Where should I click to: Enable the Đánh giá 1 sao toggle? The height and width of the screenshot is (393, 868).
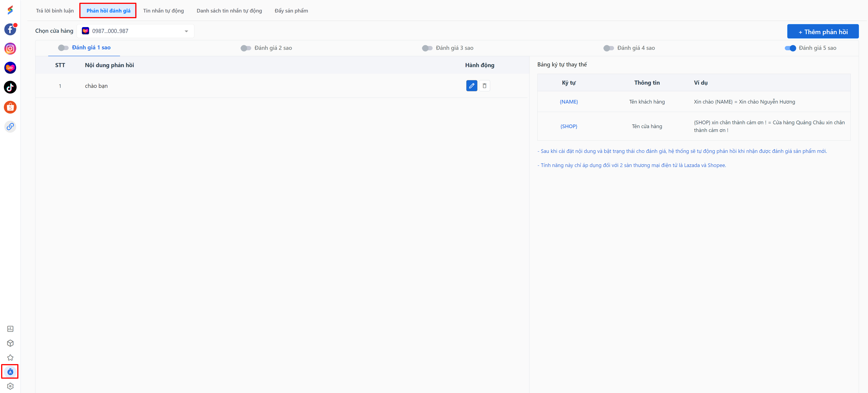(63, 48)
